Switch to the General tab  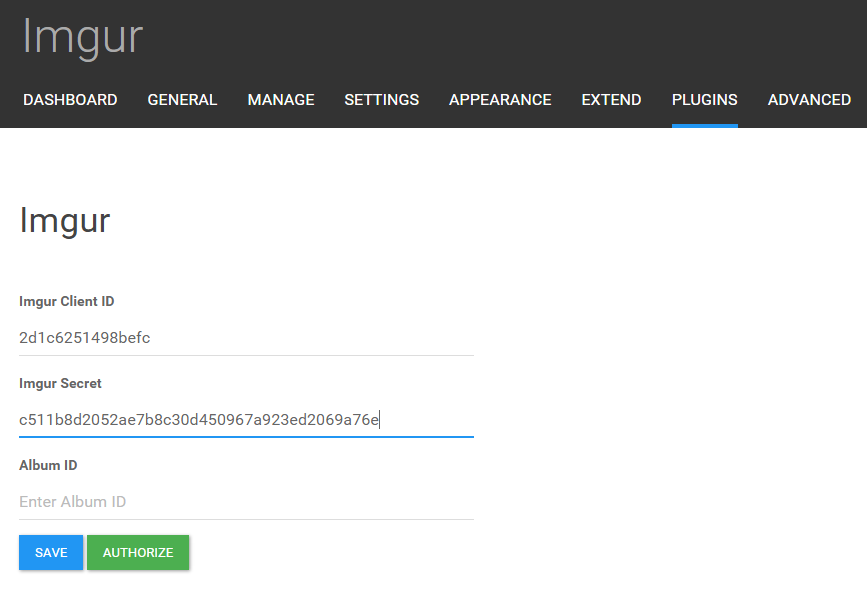pos(182,100)
